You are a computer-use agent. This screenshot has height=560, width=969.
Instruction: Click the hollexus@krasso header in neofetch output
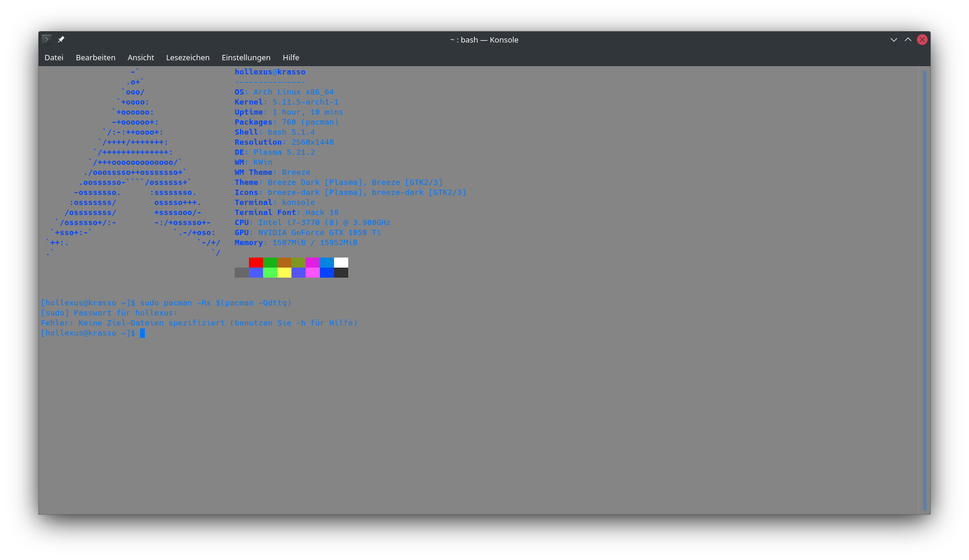[x=270, y=72]
